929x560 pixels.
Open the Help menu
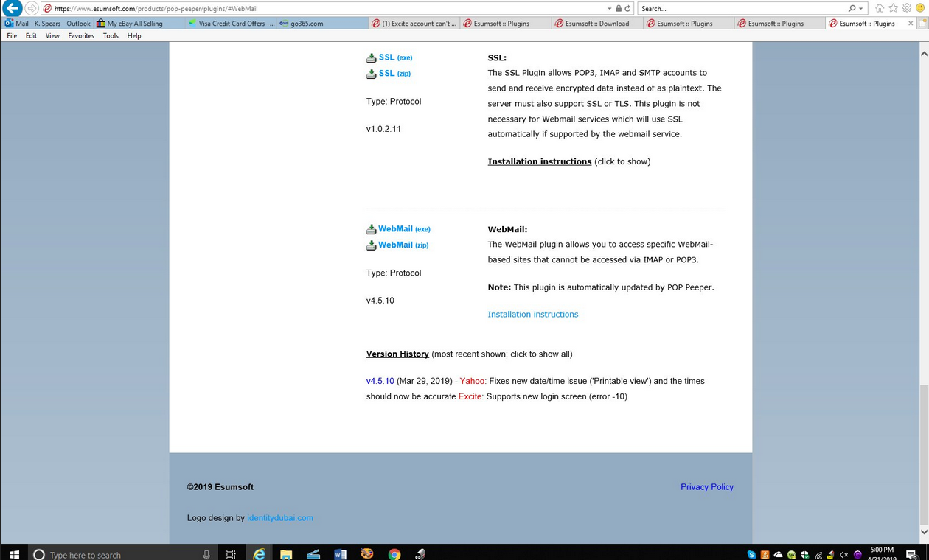coord(134,35)
